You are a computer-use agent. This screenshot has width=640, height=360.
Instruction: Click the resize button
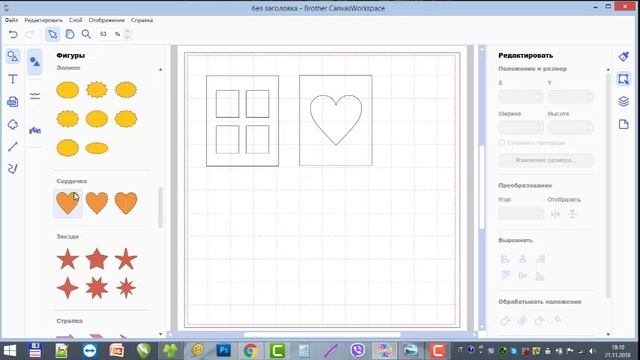click(546, 160)
